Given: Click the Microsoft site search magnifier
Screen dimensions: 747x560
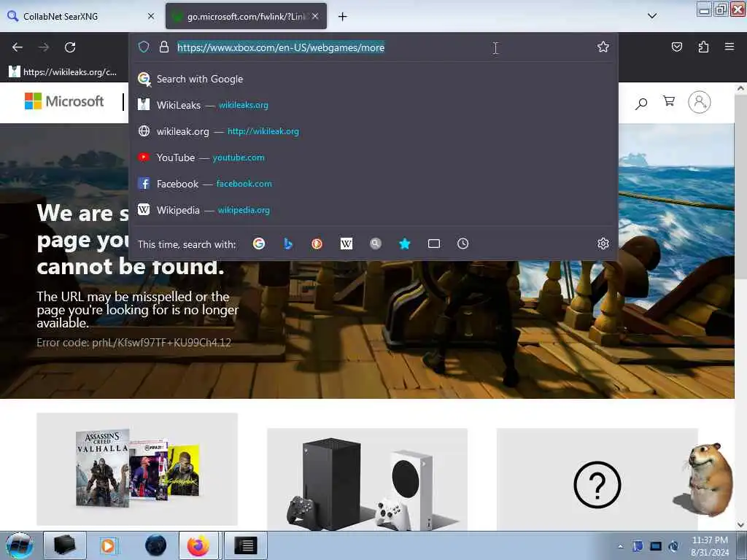Looking at the screenshot, I should click(x=641, y=103).
